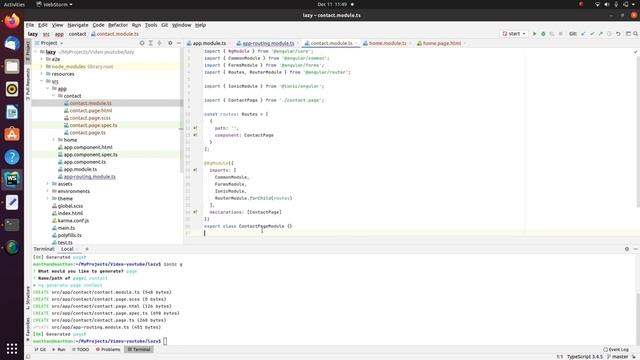Open the Refactor menu
This screenshot has width=640, height=360.
(x=118, y=25)
